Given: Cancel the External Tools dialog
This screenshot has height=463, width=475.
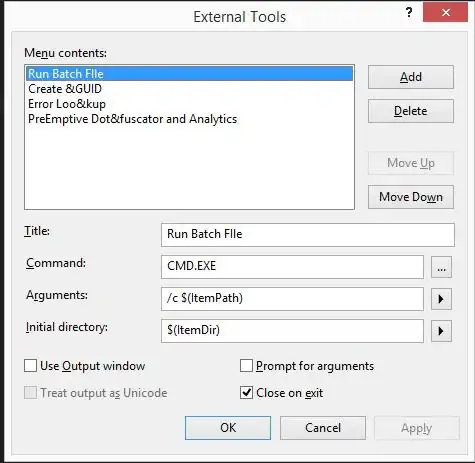Looking at the screenshot, I should point(323,428).
